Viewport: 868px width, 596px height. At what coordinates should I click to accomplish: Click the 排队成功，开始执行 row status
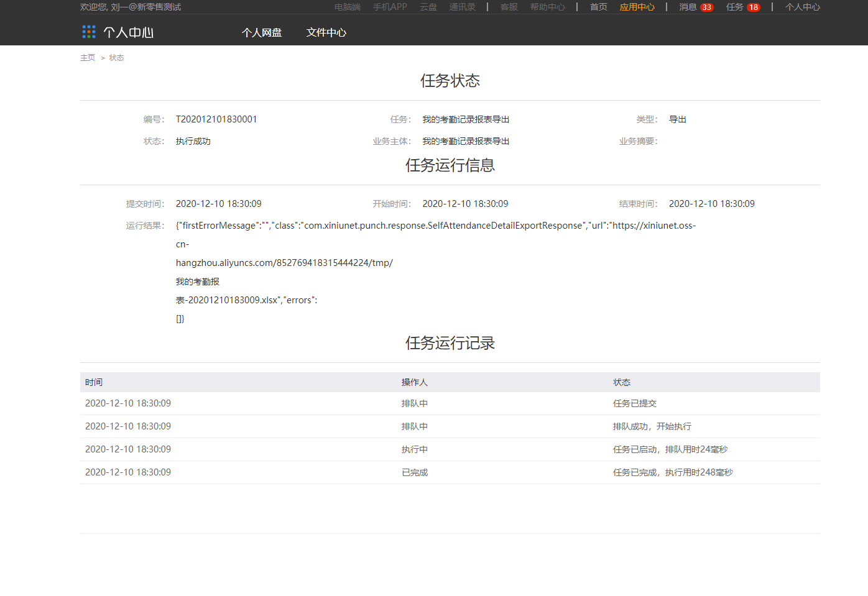click(652, 426)
